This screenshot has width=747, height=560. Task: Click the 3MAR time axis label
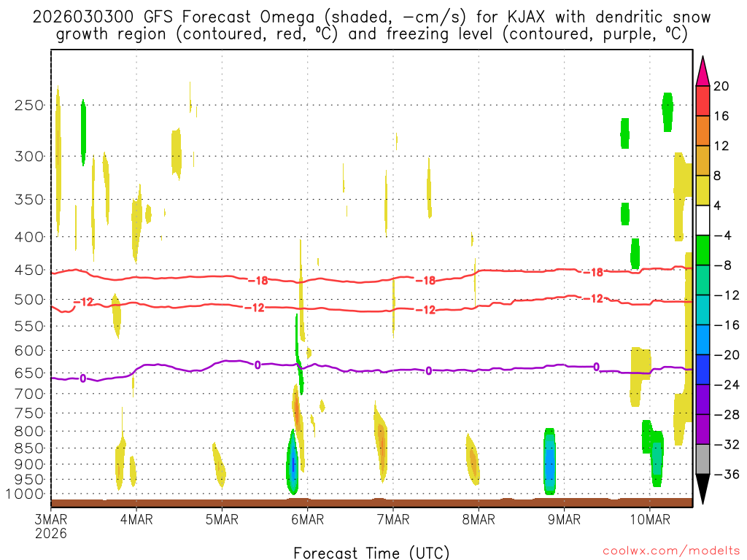point(51,519)
